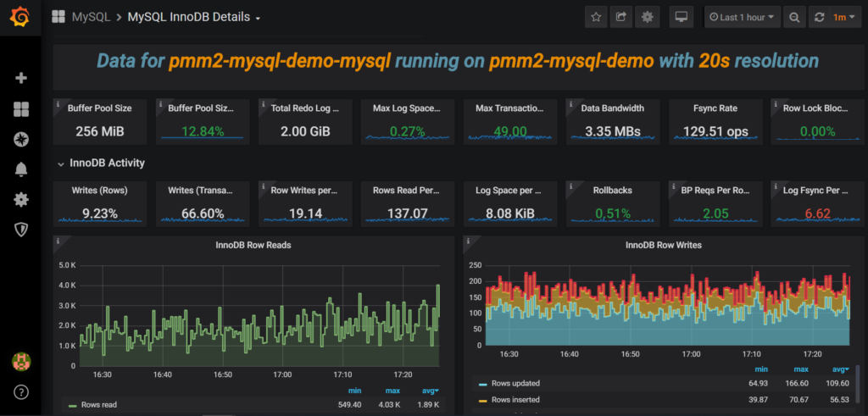This screenshot has width=868, height=416.
Task: Click the user avatar in sidebar
Action: [x=21, y=361]
